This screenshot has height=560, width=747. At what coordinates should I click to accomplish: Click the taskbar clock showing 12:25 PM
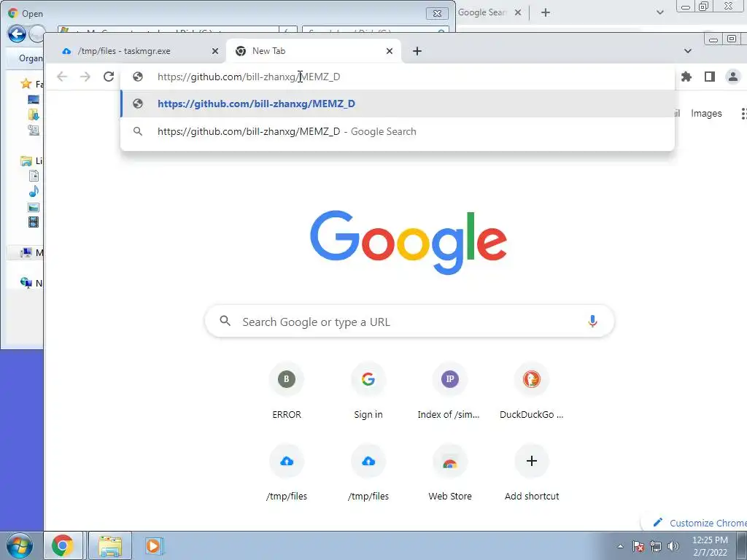pos(710,546)
